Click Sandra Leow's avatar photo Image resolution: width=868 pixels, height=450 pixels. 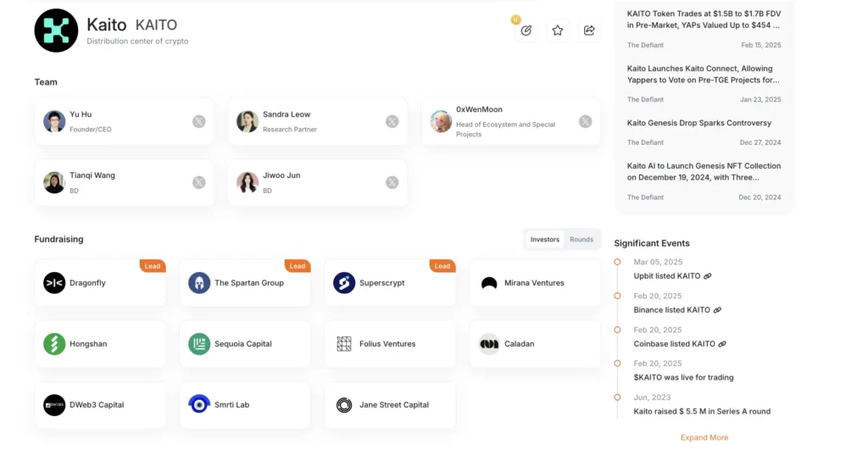pos(248,122)
